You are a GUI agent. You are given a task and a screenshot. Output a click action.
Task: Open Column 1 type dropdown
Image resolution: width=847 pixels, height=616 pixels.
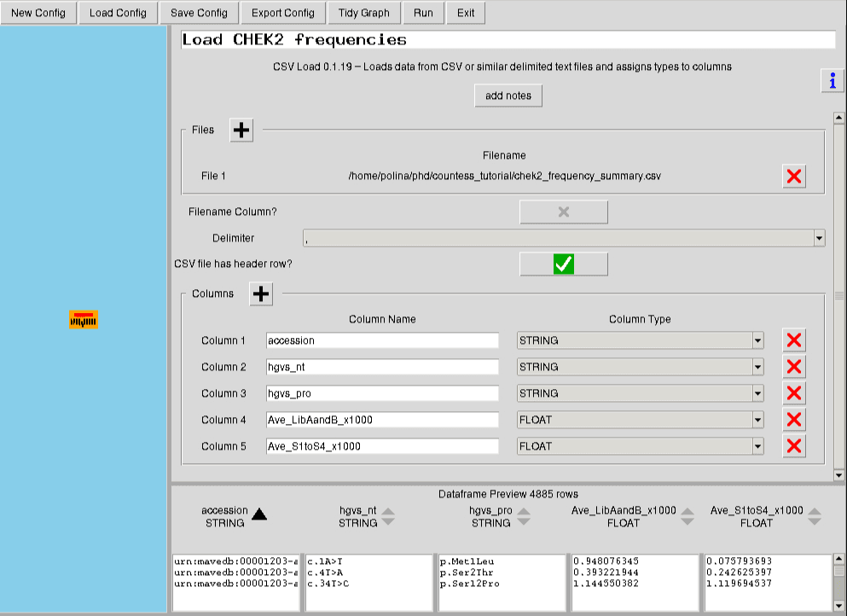point(758,340)
